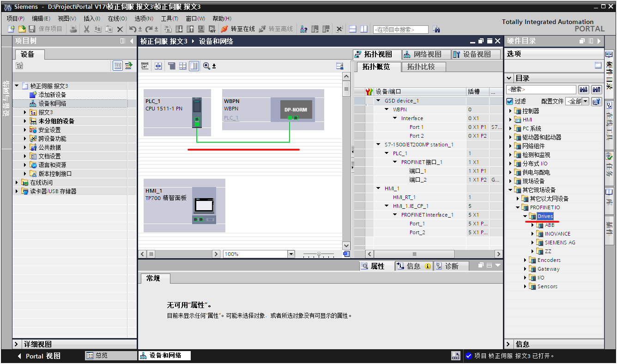This screenshot has height=364, width=617.
Task: Select 设备和网络 in project tree
Action: (x=52, y=103)
